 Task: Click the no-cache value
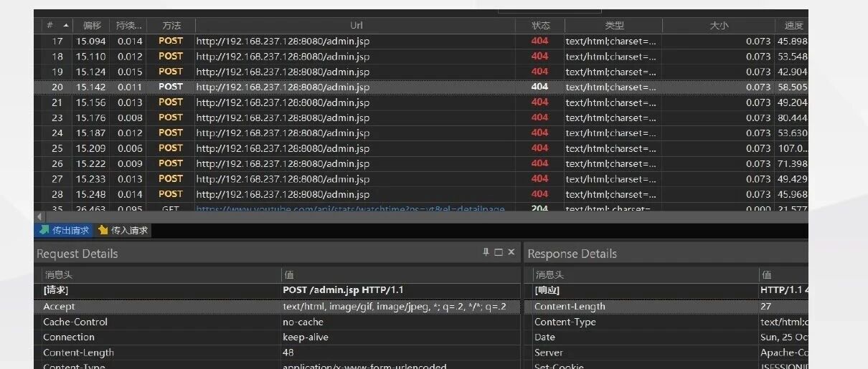tap(303, 322)
